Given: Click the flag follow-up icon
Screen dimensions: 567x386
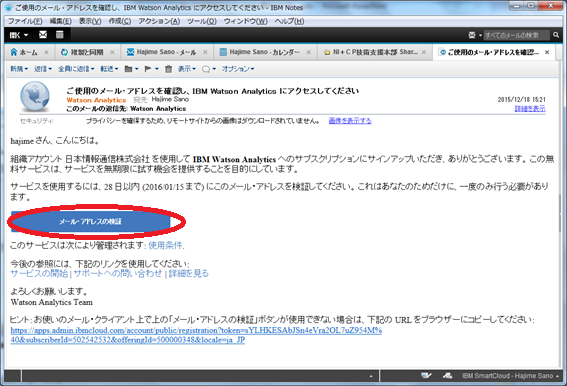Looking at the screenshot, I should [x=148, y=69].
